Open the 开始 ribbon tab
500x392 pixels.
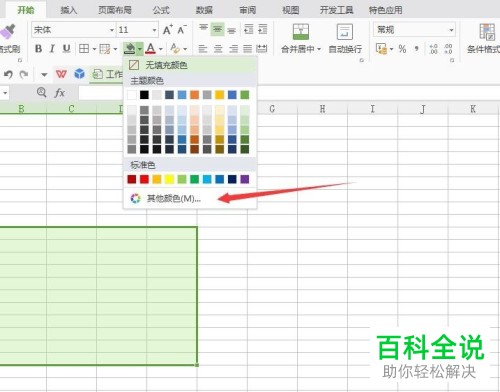point(26,10)
